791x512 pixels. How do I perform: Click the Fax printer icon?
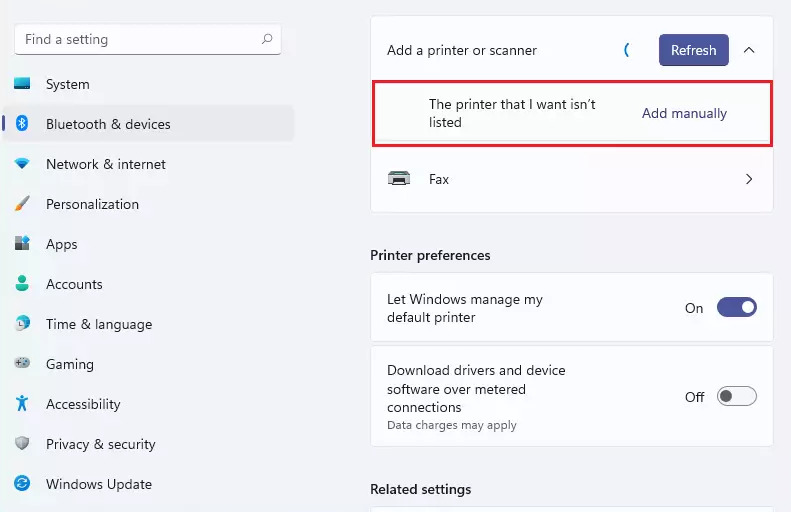(x=399, y=179)
